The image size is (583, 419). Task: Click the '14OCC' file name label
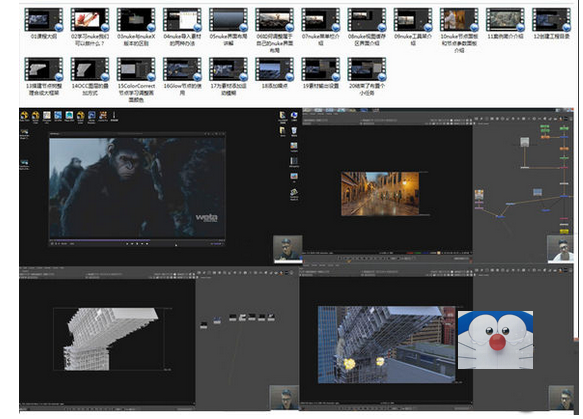[90, 89]
